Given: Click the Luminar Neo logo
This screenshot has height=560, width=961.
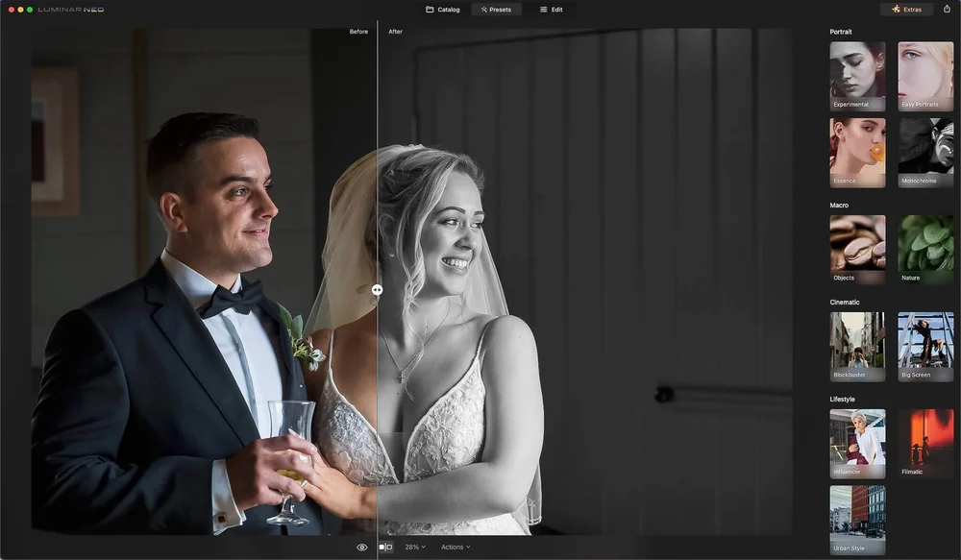Looking at the screenshot, I should (x=71, y=10).
